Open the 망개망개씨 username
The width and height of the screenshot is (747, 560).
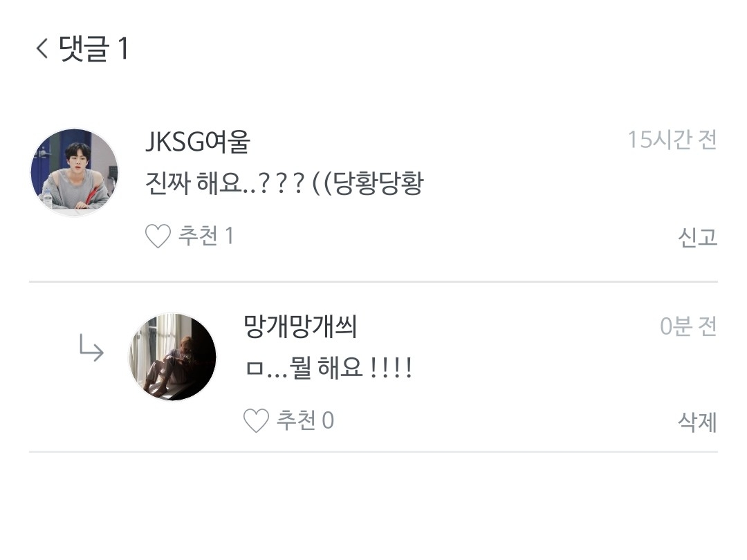[300, 326]
